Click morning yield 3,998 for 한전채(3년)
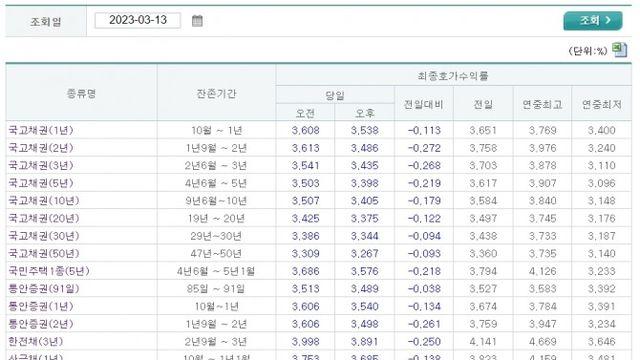The width and height of the screenshot is (640, 360). click(305, 341)
